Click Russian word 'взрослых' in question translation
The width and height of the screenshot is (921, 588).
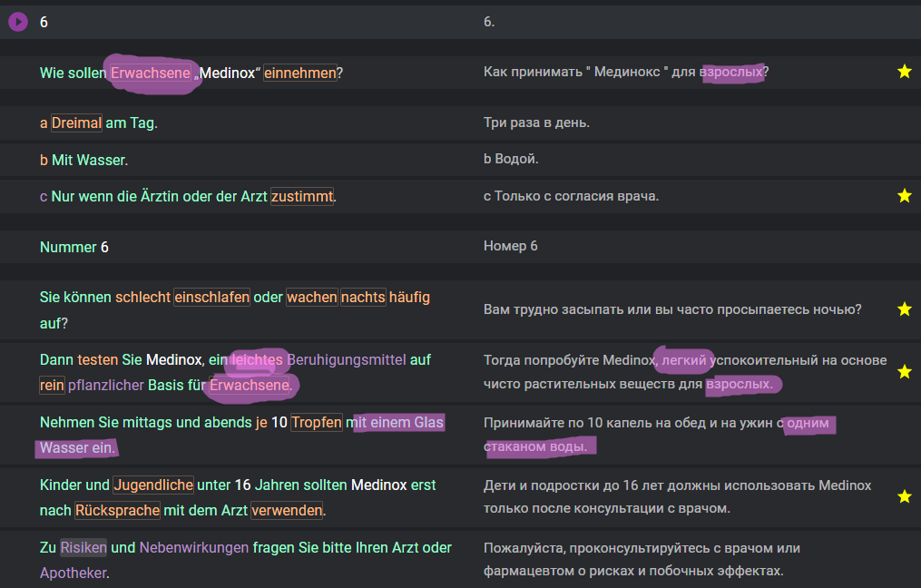tap(731, 72)
